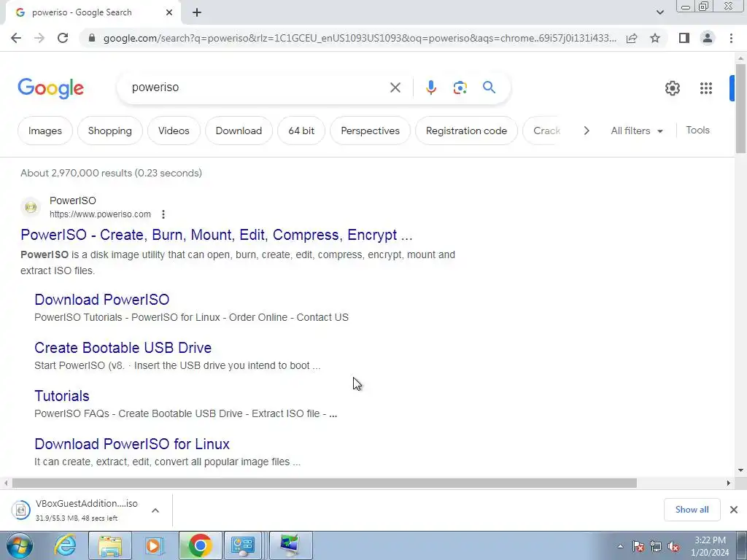Screen dimensions: 747x560
Task: Share this page using share icon
Action: tap(632, 38)
